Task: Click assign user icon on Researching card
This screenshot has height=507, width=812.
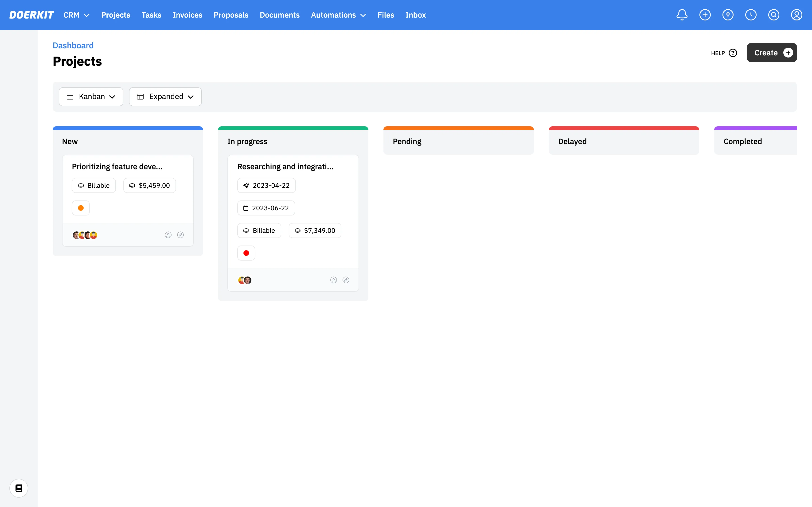Action: point(334,280)
